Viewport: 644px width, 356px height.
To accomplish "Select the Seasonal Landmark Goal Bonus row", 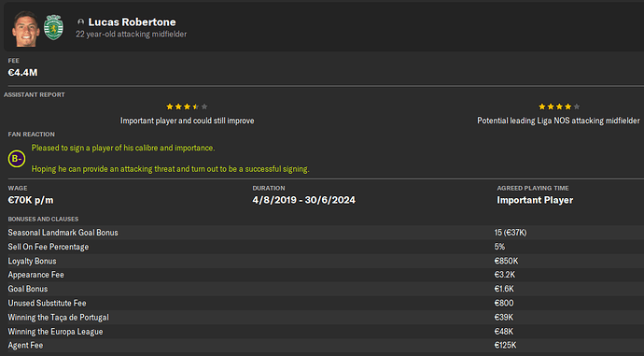I will click(322, 233).
